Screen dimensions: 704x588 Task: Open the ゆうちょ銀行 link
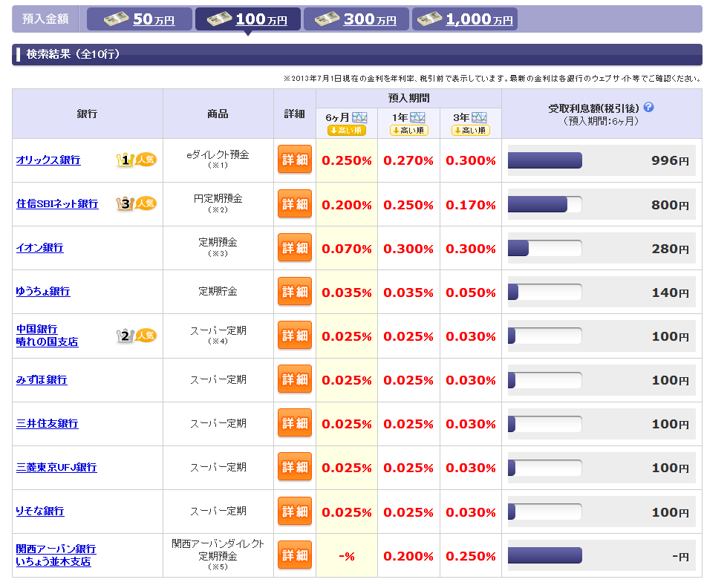click(42, 291)
